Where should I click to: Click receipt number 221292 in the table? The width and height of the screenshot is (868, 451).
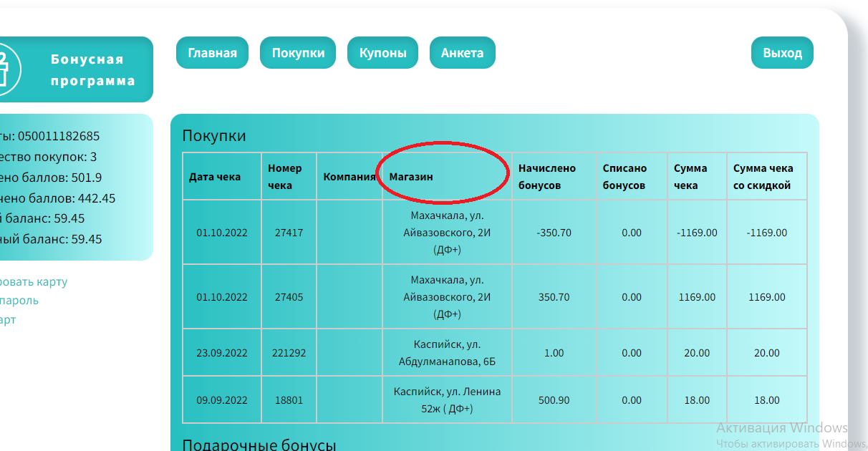(289, 353)
